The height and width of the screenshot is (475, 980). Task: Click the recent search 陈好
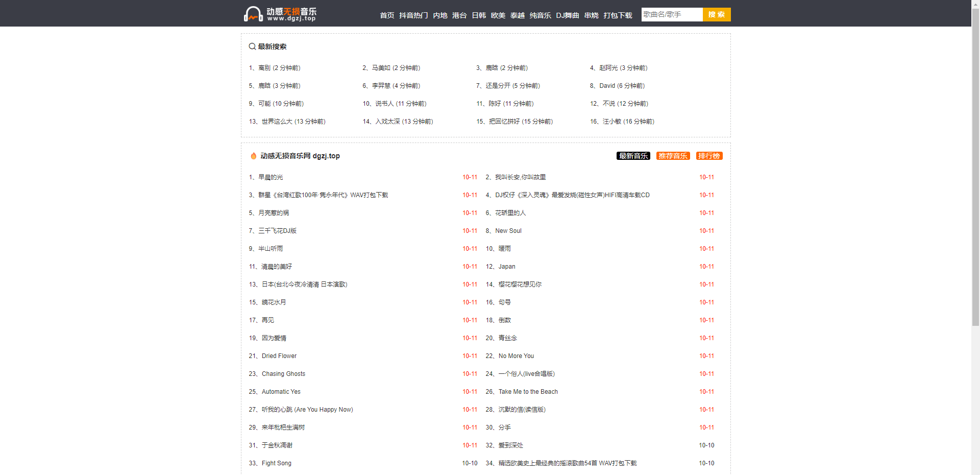pyautogui.click(x=495, y=104)
